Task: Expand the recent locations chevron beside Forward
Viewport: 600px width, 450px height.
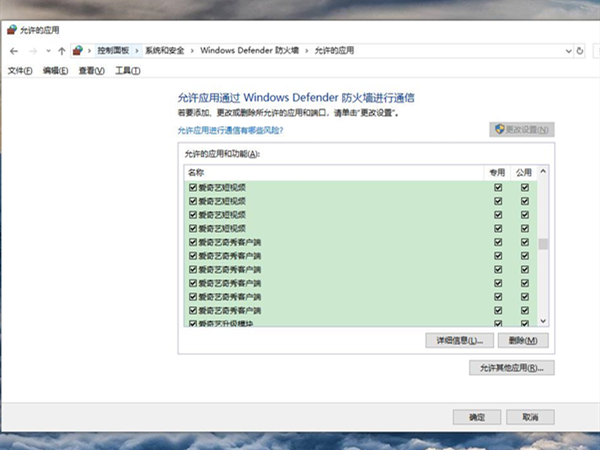Action: pos(47,50)
